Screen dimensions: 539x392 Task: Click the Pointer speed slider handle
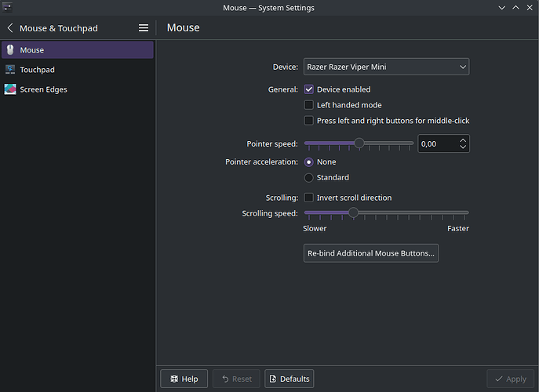click(359, 143)
